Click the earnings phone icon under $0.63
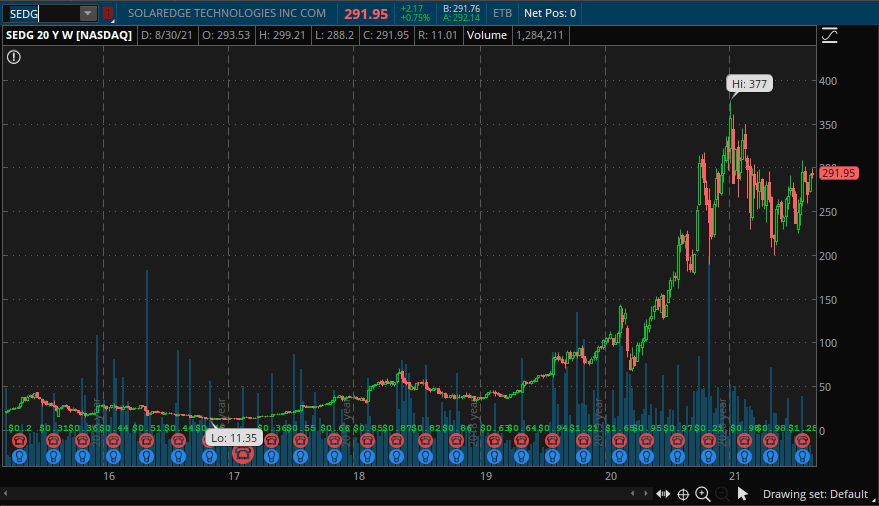The width and height of the screenshot is (879, 506). click(x=494, y=441)
